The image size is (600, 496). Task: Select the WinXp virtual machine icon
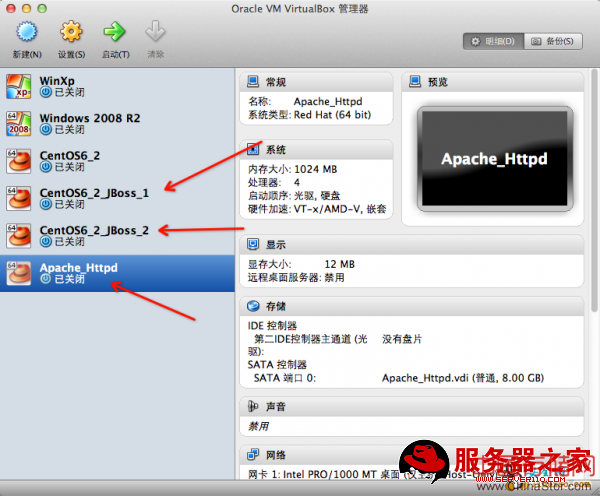(x=19, y=86)
